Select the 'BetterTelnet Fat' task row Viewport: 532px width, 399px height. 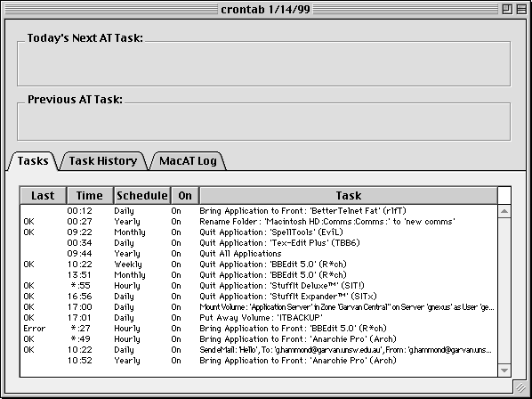click(259, 211)
